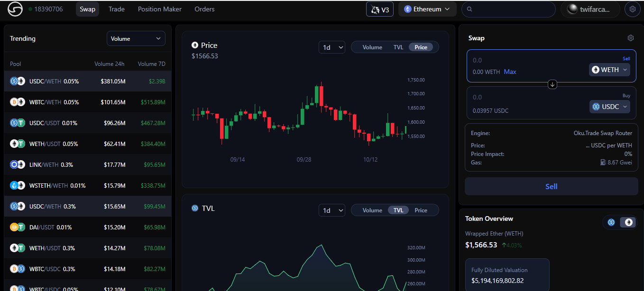Sort by Volume 7D column header

[152, 64]
